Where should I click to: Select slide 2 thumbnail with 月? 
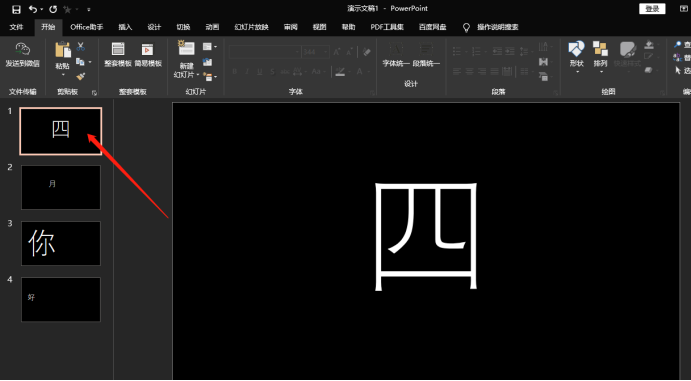61,187
